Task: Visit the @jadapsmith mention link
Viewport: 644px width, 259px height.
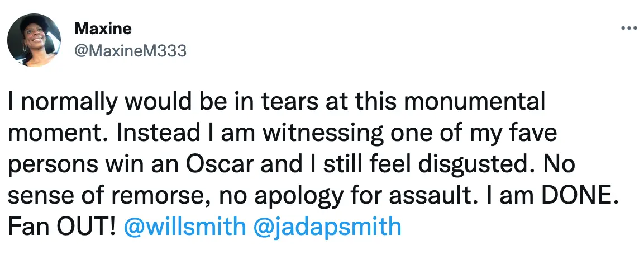Action: [327, 227]
